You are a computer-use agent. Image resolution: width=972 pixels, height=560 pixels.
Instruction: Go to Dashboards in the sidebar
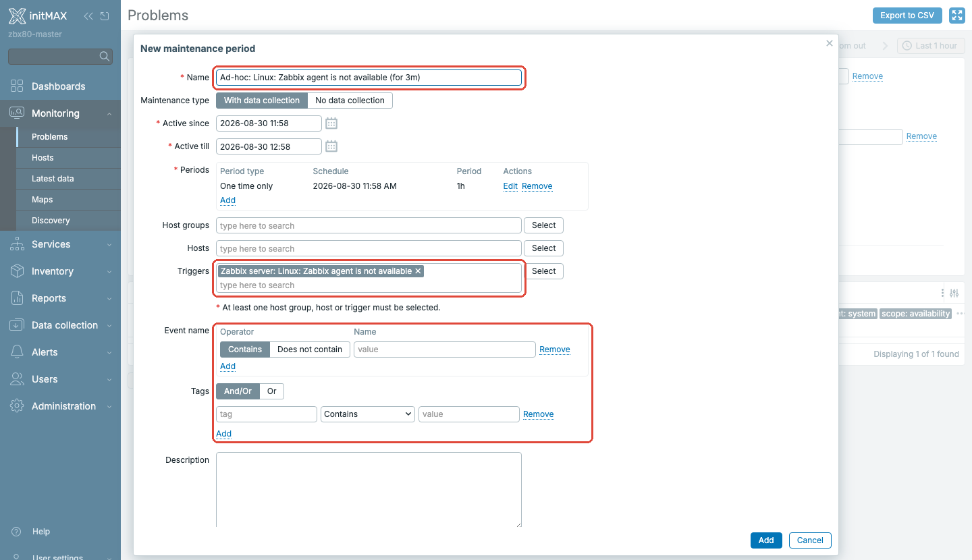pyautogui.click(x=60, y=86)
